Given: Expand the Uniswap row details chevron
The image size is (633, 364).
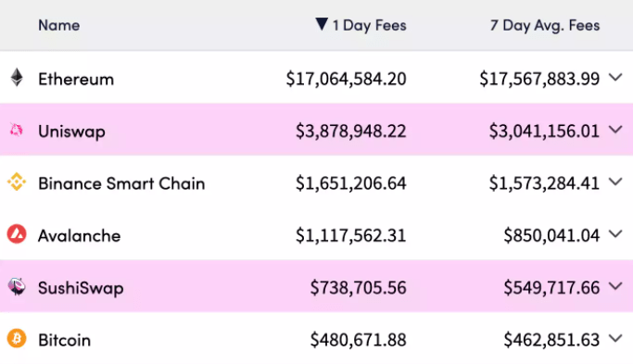Looking at the screenshot, I should (x=615, y=130).
